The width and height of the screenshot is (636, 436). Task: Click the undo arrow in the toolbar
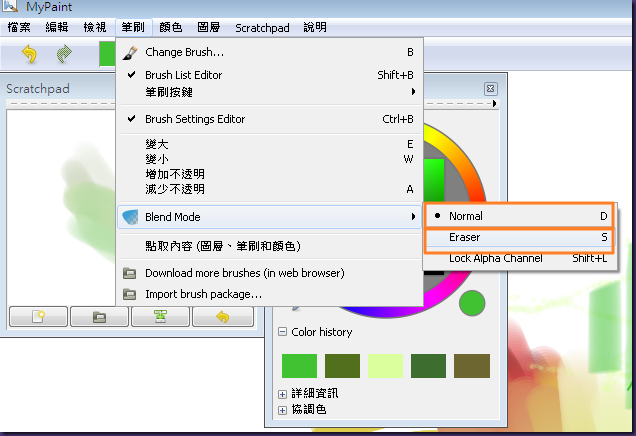pos(29,54)
